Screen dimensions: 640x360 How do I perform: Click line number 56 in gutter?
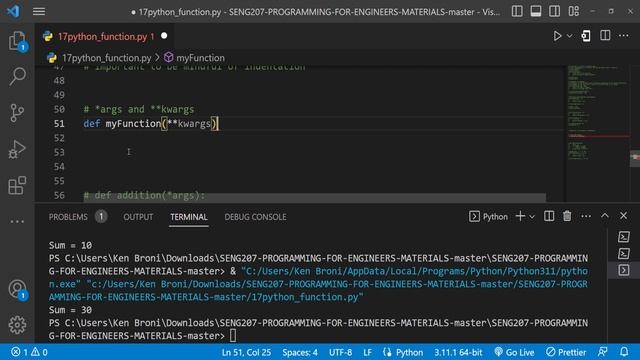pos(59,196)
